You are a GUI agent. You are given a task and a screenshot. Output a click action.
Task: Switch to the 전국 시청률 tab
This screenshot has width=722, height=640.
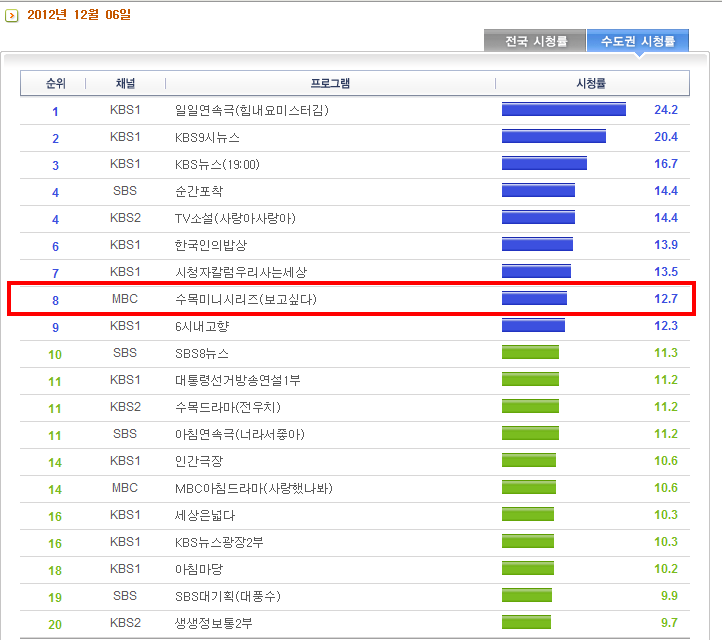(x=535, y=41)
